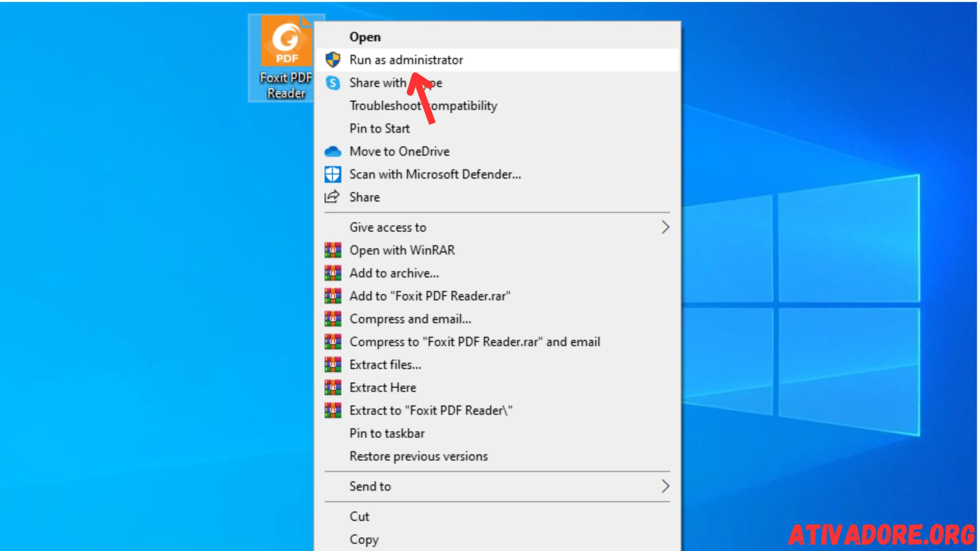
Task: Select Add to archive...
Action: pyautogui.click(x=497, y=273)
